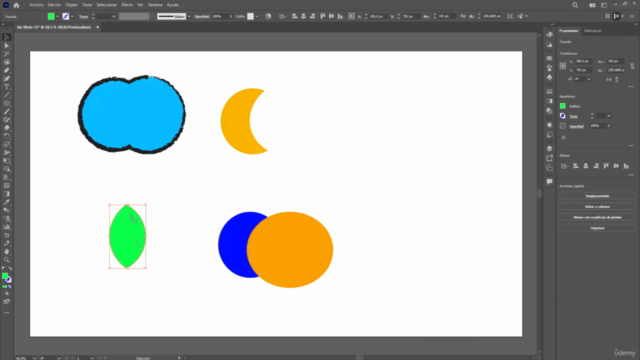Switch to the Bibliotecas tab

tap(592, 31)
